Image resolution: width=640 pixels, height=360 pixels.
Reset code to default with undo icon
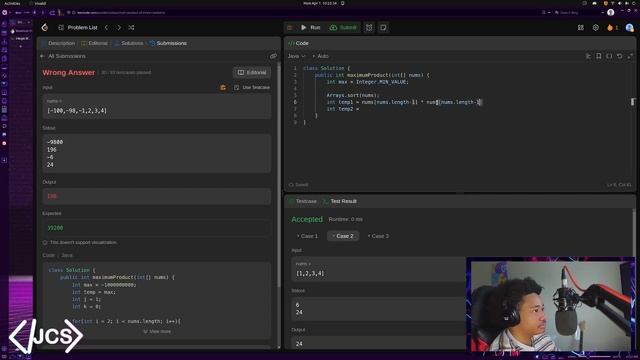point(620,56)
